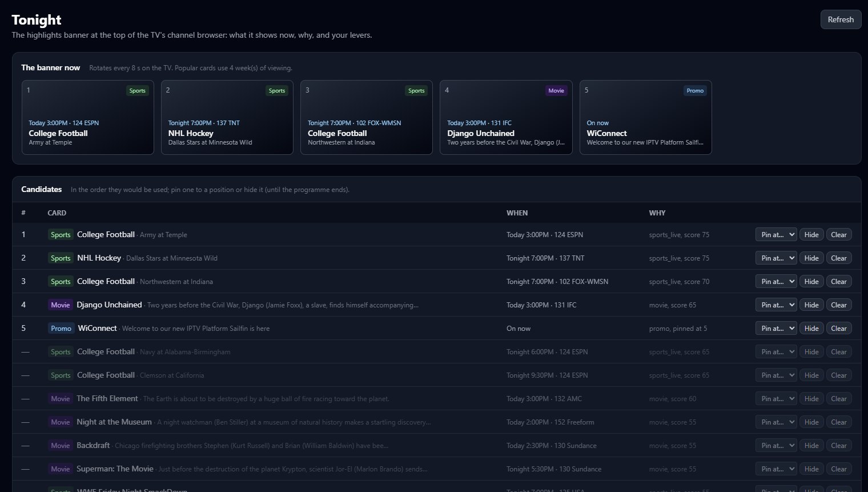
Task: Click "Tonight 5:30PM · 130 Sundance" cell
Action: point(554,469)
